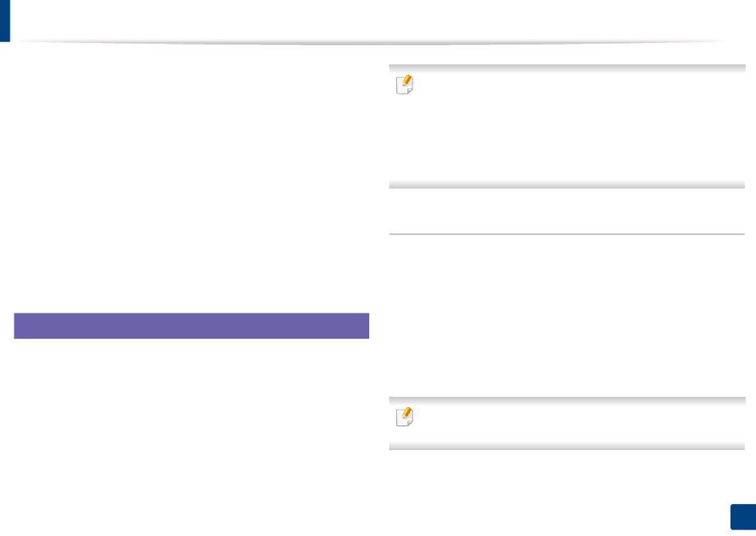Click the lower note box top gray bar
756x536 pixels.
coord(567,401)
